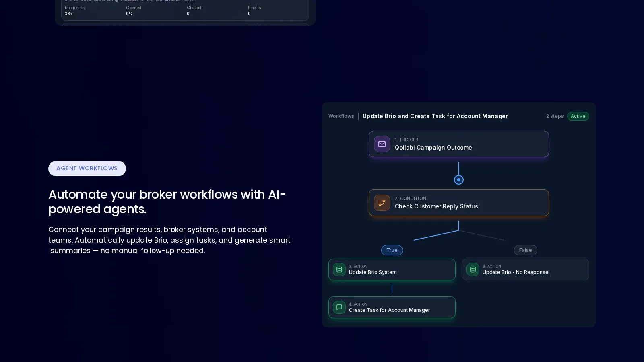Open the Workflows breadcrumb
This screenshot has width=644, height=362.
[341, 116]
